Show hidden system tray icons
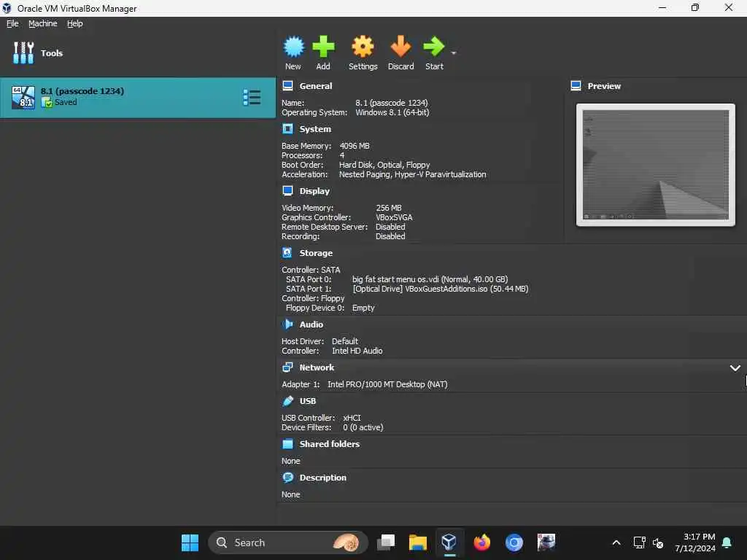The height and width of the screenshot is (560, 747). tap(616, 542)
